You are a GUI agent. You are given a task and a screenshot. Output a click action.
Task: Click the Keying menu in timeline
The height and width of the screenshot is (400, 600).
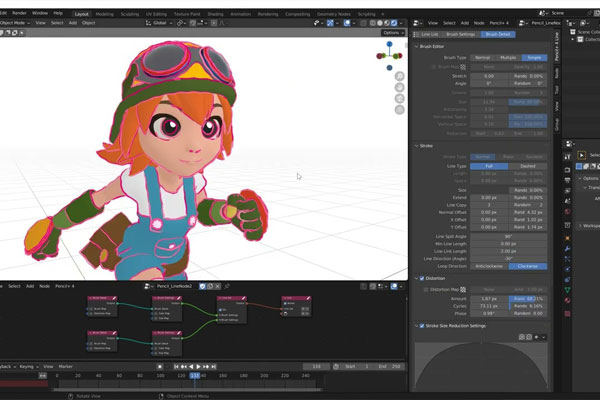28,367
